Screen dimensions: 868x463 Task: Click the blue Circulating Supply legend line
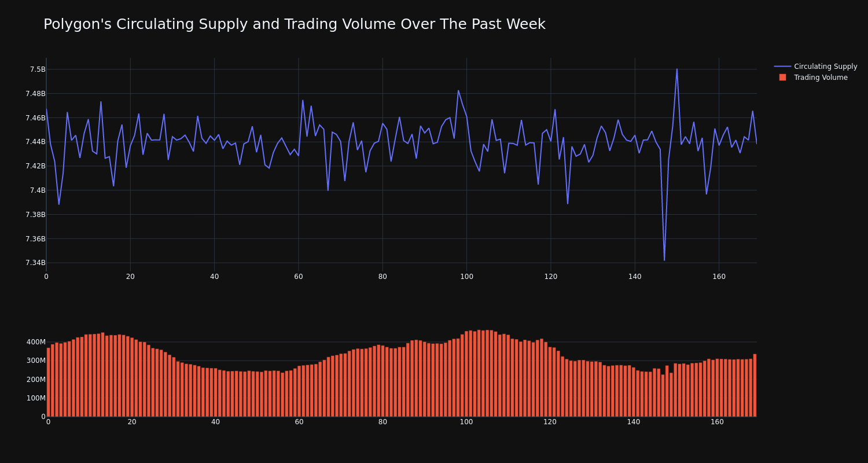pyautogui.click(x=782, y=67)
